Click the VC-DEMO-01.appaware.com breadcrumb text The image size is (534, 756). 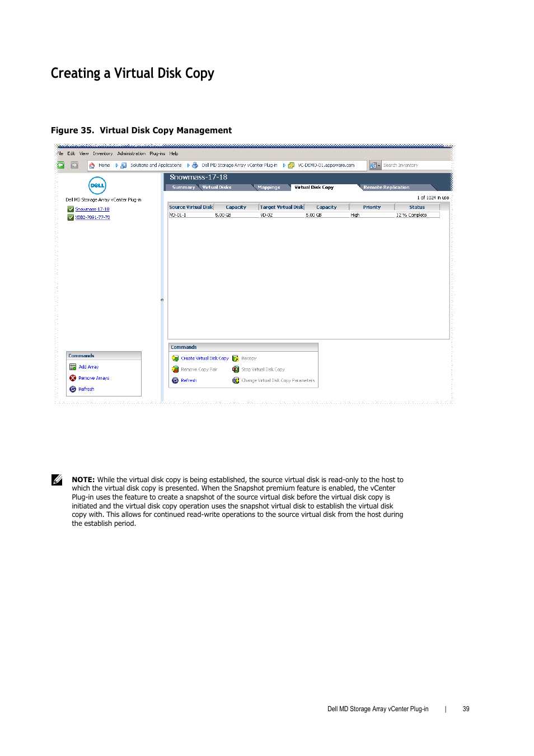(x=326, y=165)
